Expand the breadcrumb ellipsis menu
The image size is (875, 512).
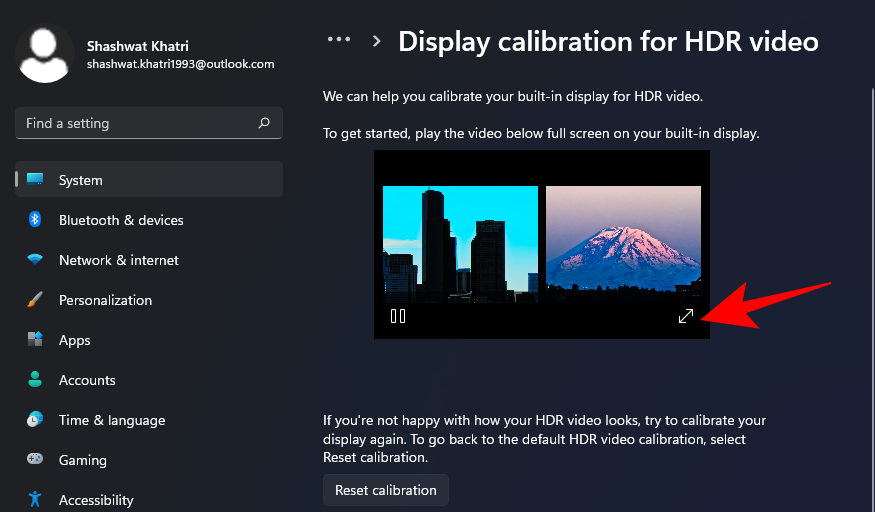tap(339, 40)
